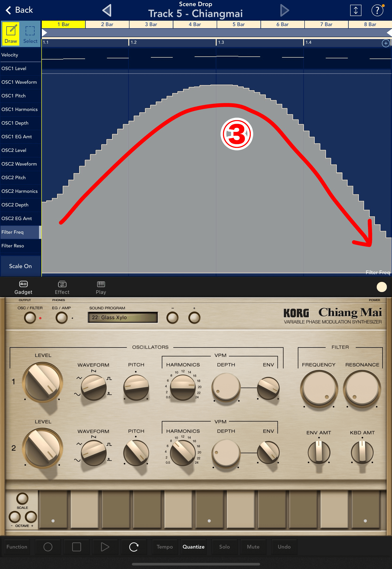Show the OSC2 Level parameter

pos(20,150)
